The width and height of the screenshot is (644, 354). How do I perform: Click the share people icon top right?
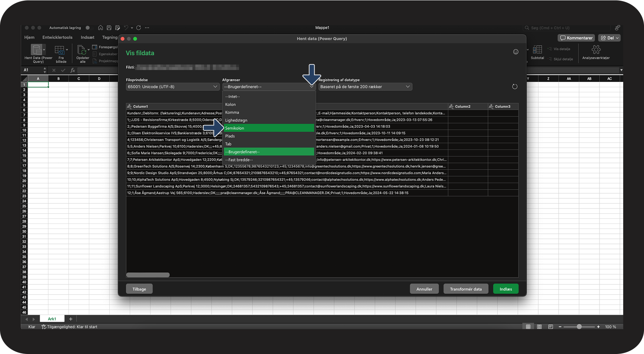[x=617, y=28]
